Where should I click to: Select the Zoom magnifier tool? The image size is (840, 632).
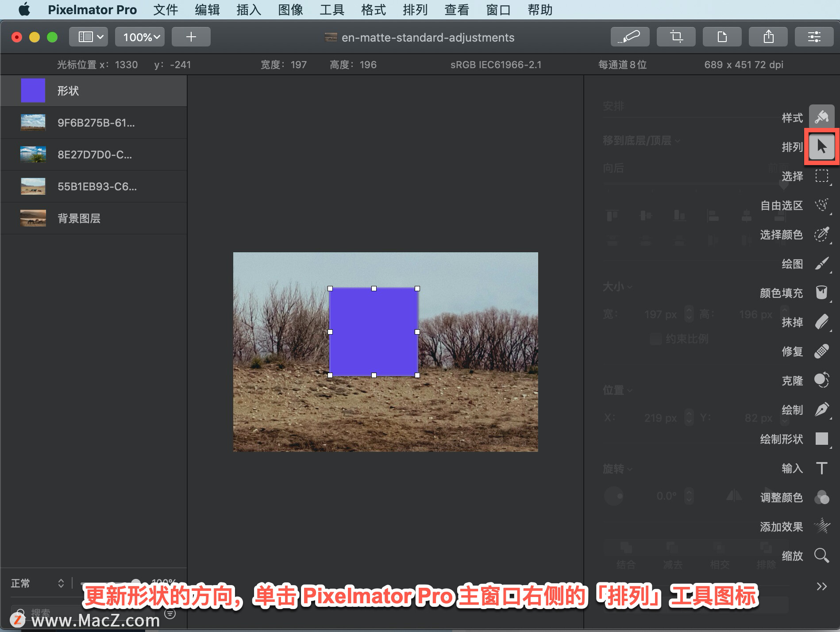click(821, 555)
